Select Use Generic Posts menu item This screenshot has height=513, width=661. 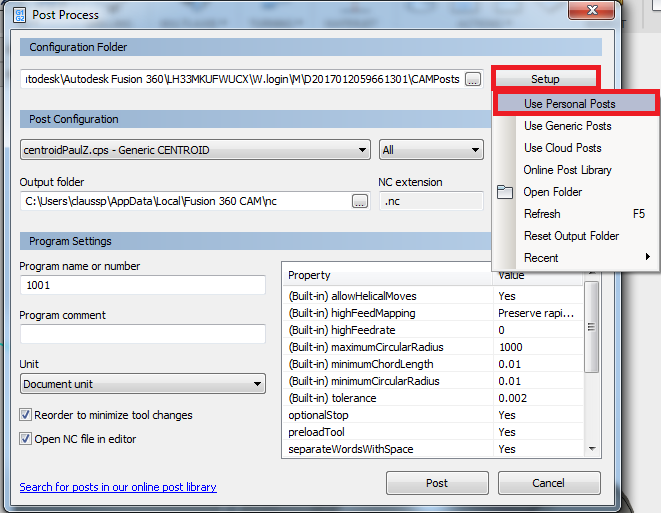pos(575,126)
